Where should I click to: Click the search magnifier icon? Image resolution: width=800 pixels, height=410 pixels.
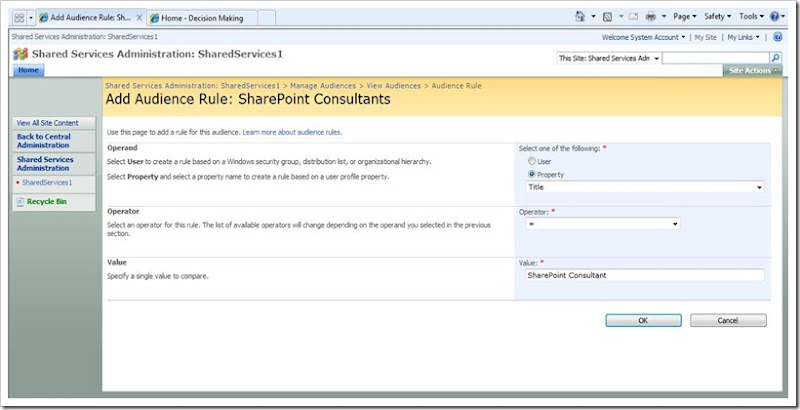[x=776, y=58]
